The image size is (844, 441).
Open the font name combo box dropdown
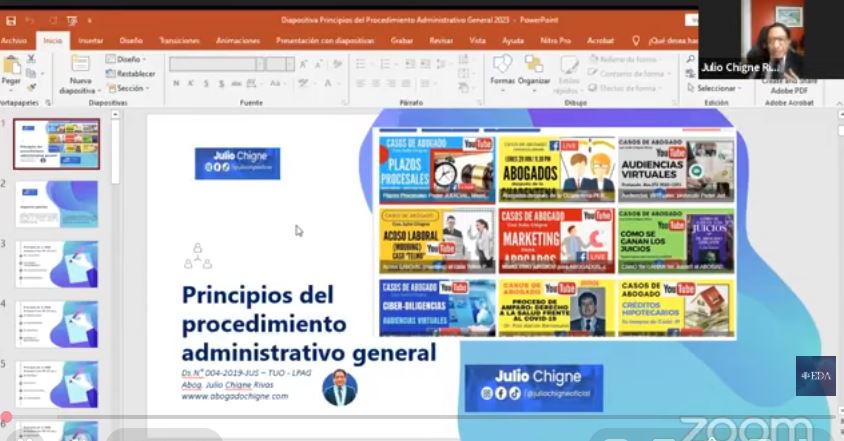click(260, 64)
